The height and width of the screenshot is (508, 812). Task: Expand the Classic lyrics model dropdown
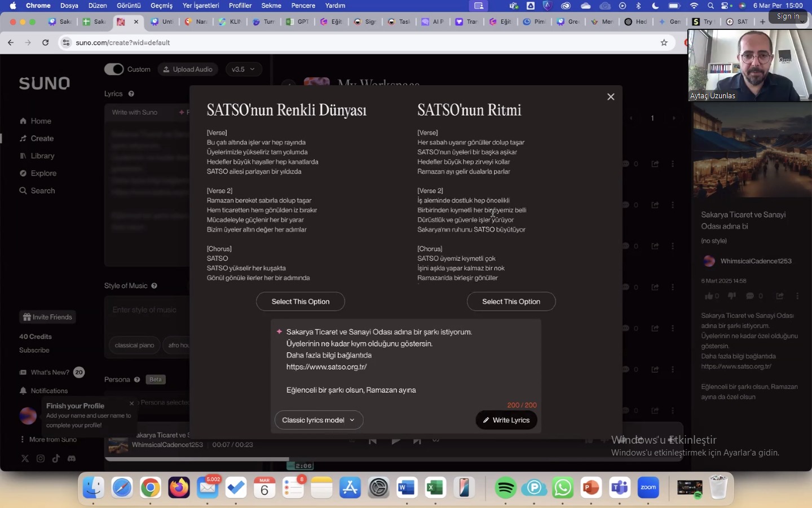click(319, 420)
